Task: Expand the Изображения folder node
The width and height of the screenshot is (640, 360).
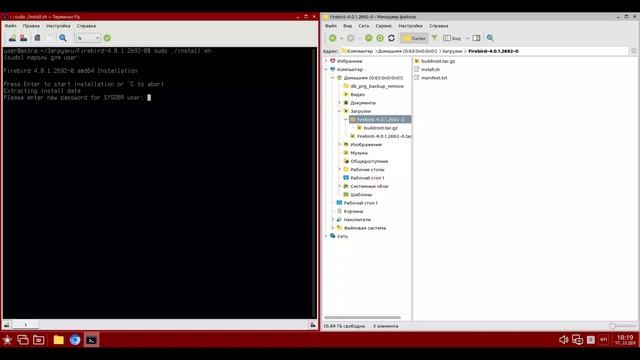Action: (x=340, y=144)
